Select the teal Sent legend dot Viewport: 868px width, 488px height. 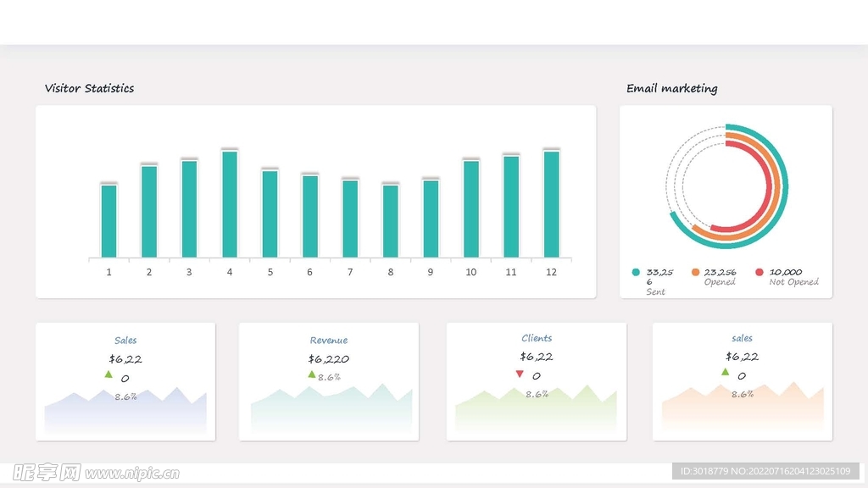pyautogui.click(x=636, y=272)
